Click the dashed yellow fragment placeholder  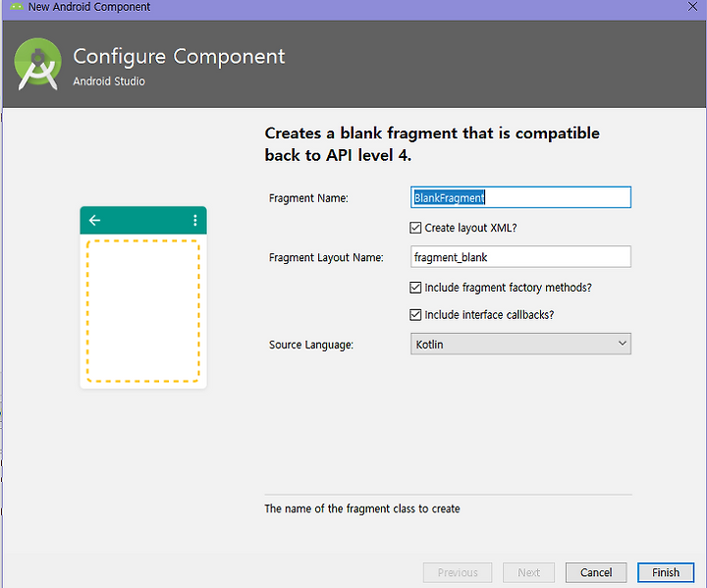pyautogui.click(x=143, y=310)
